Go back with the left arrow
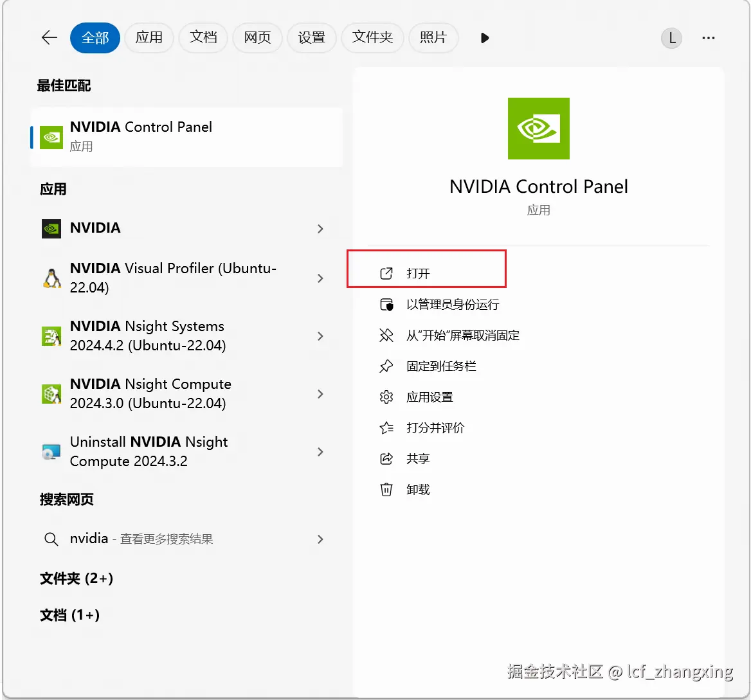751x700 pixels. pos(50,37)
